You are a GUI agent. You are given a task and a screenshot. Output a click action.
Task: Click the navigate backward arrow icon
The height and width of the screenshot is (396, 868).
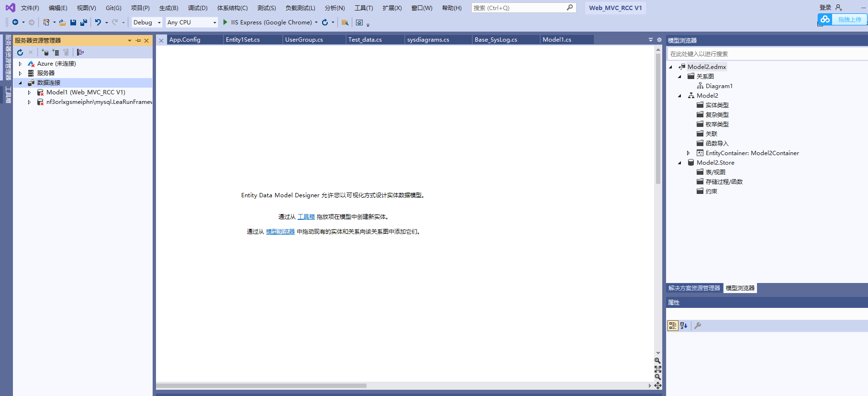tap(15, 23)
